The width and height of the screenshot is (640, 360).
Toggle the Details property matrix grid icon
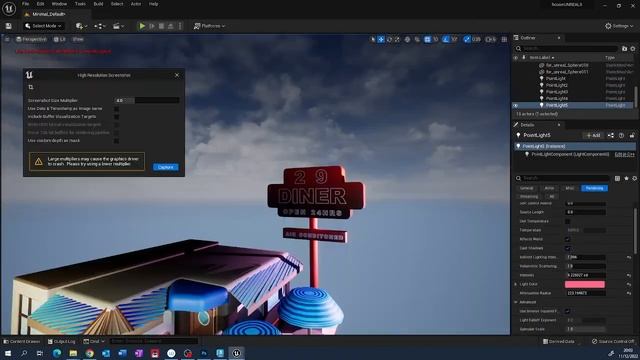pos(617,178)
